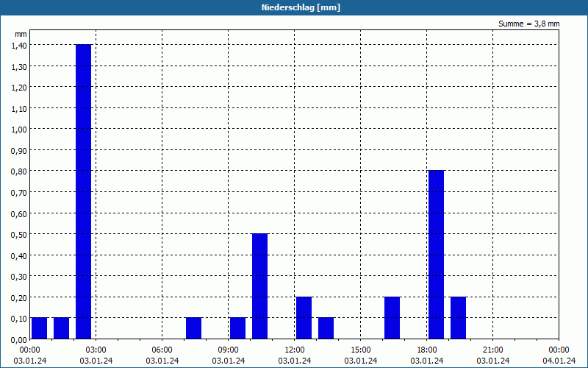Select the 0,20 mm bar starting at 12:00
This screenshot has height=368, width=588.
(x=304, y=318)
